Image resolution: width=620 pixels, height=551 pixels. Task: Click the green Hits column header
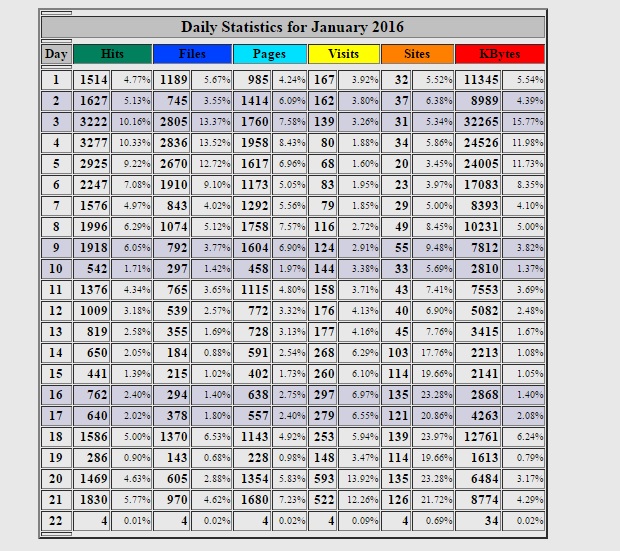[112, 54]
